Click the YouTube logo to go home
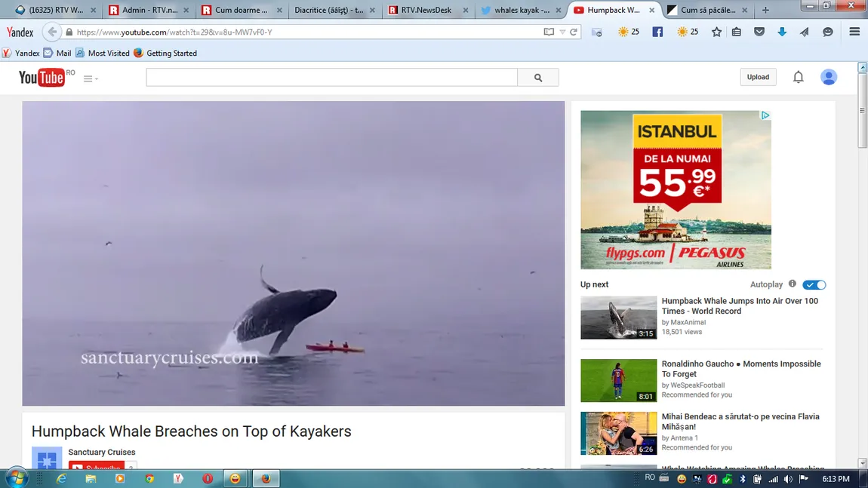 pyautogui.click(x=42, y=78)
